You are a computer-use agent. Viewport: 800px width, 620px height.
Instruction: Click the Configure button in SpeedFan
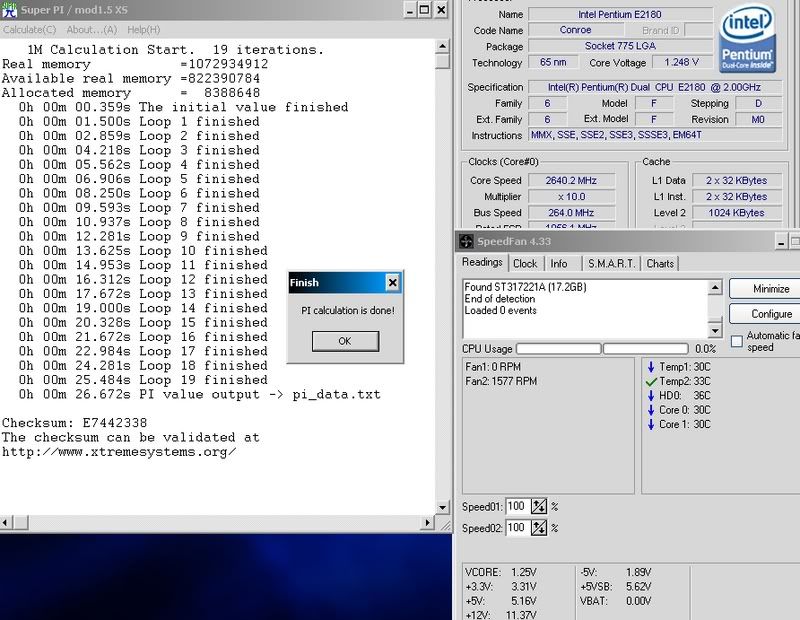coord(767,314)
